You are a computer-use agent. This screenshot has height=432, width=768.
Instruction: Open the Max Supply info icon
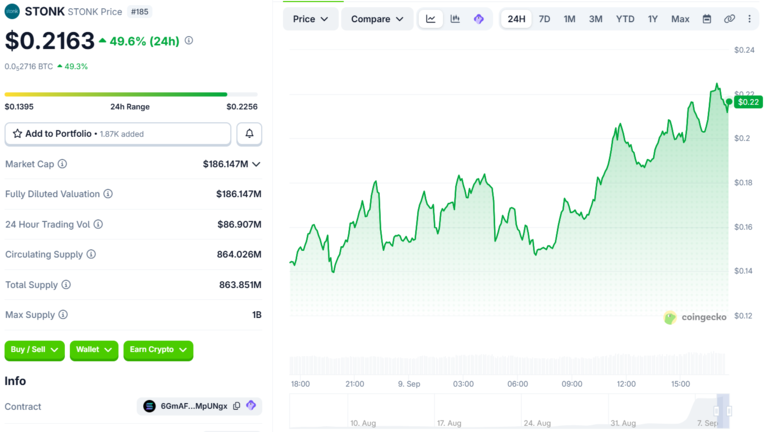point(63,314)
